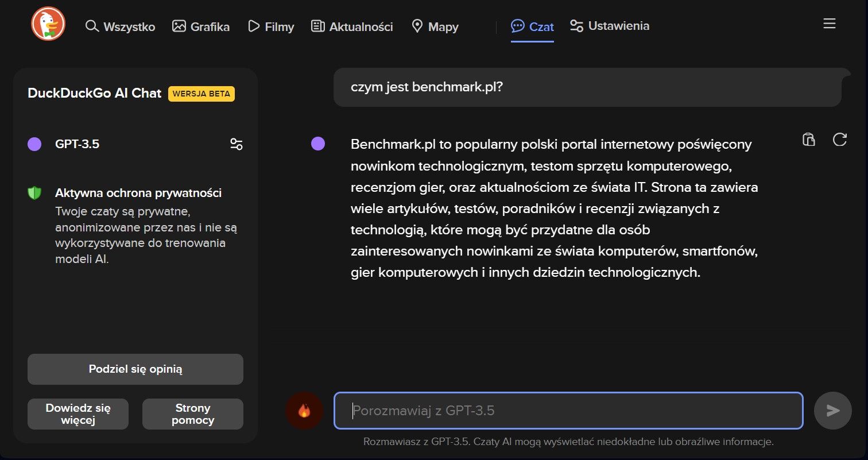Click the response text starting 'Benchmark.pl to popularny'
The image size is (868, 460).
[x=555, y=208]
